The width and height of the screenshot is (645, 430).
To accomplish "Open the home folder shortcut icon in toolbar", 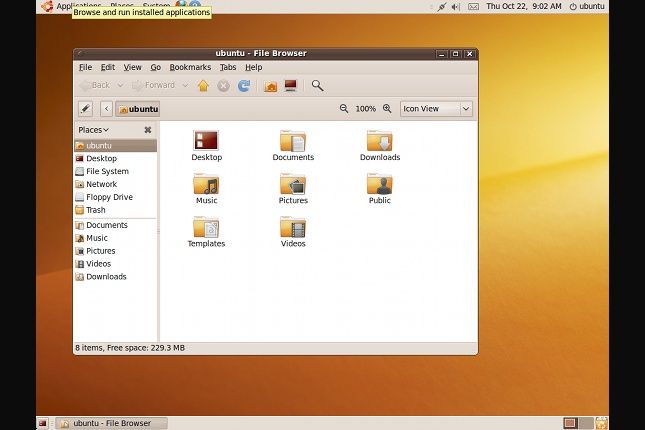I will pos(270,86).
